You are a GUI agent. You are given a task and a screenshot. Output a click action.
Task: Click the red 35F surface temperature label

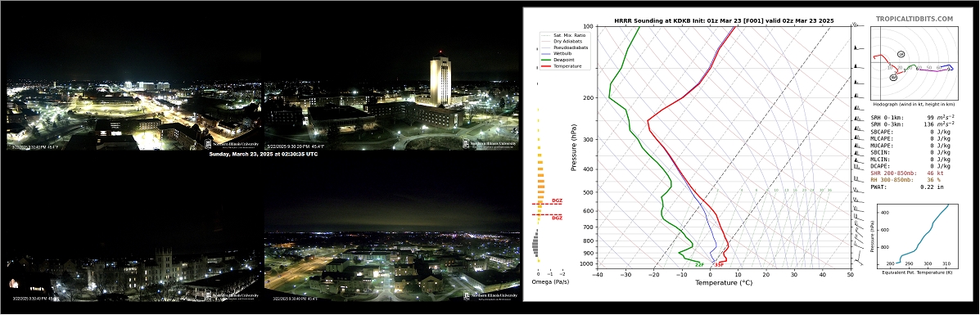[x=720, y=265]
